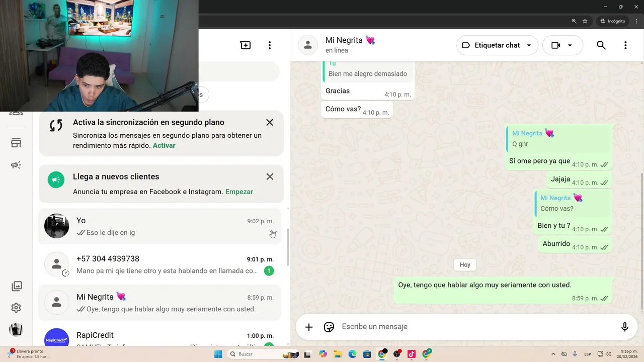Expand the Etiquetar chat dropdown arrow

click(529, 45)
